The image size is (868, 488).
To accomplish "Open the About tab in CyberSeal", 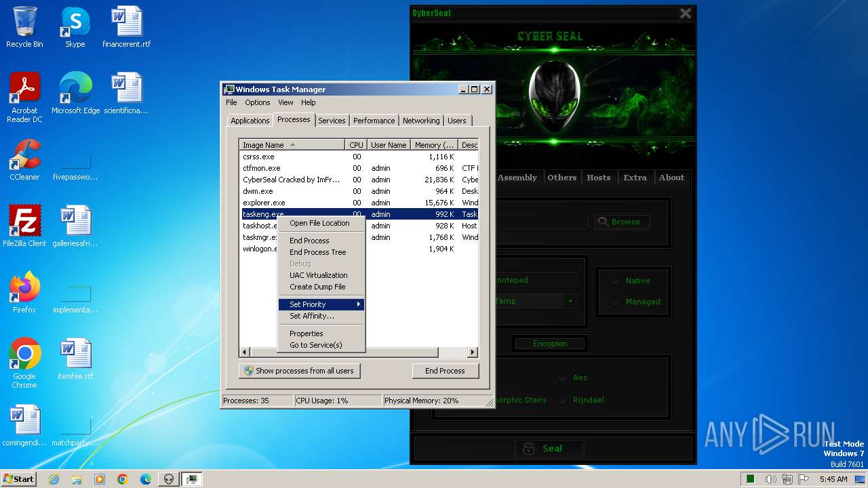I will [x=672, y=178].
